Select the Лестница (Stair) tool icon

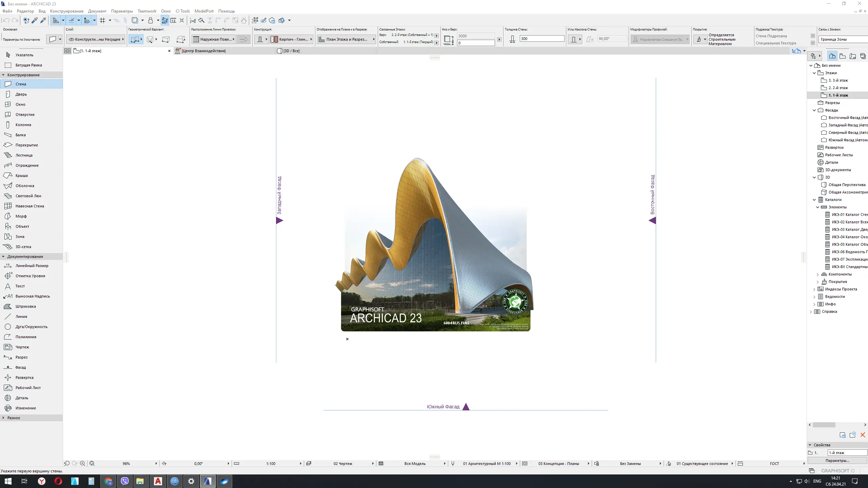[x=8, y=155]
